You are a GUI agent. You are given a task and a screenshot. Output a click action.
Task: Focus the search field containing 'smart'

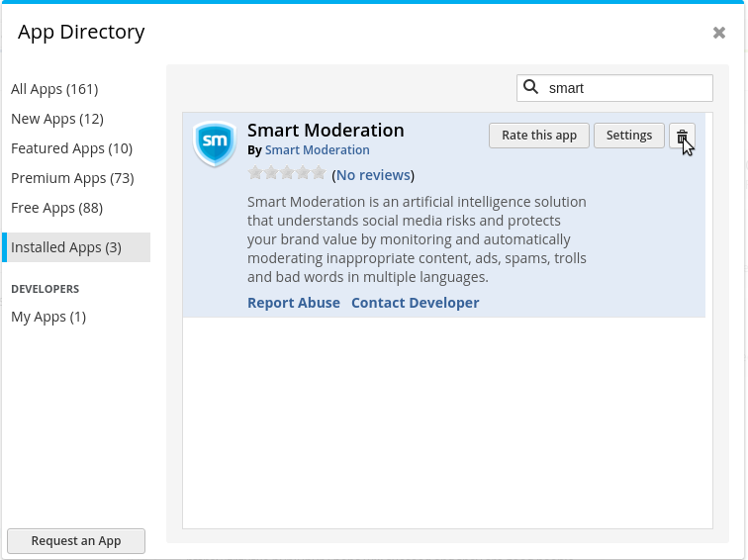[x=614, y=88]
